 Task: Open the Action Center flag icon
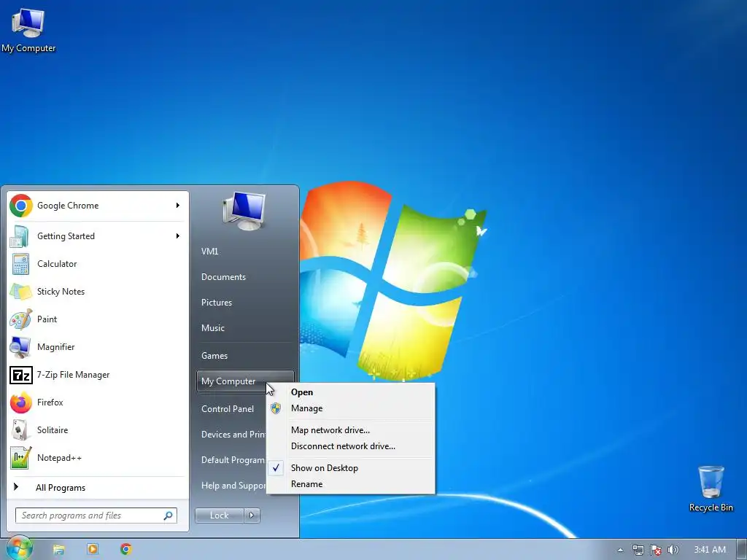pos(656,550)
